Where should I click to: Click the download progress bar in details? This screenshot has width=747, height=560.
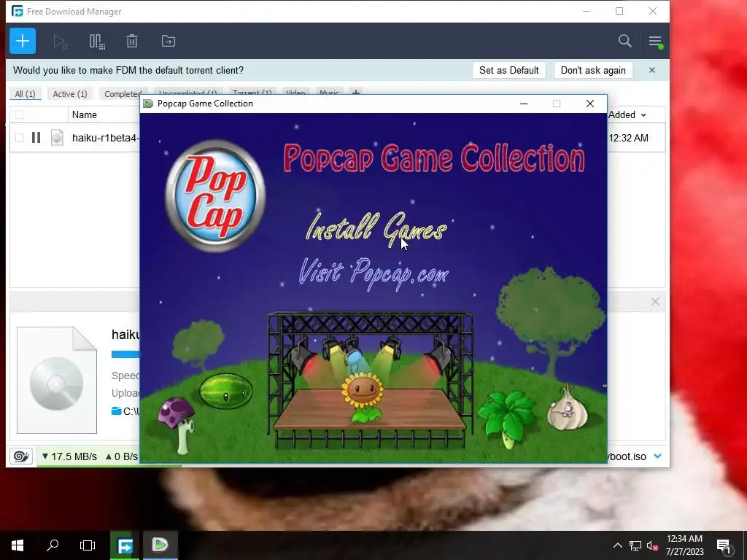pos(125,354)
